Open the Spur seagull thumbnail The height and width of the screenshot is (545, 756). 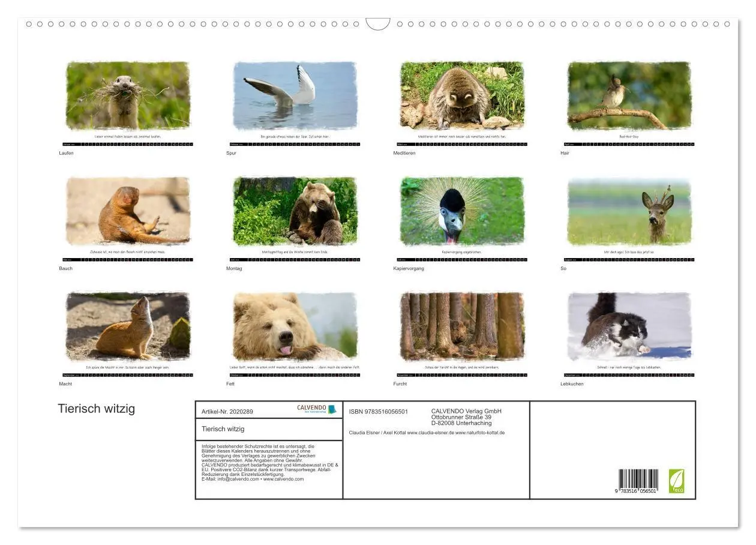tap(294, 96)
